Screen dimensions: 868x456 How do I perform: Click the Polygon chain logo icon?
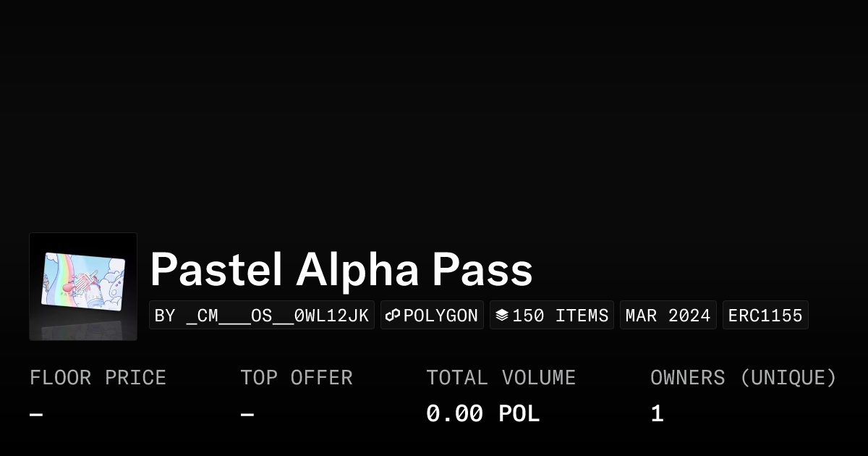pyautogui.click(x=393, y=316)
